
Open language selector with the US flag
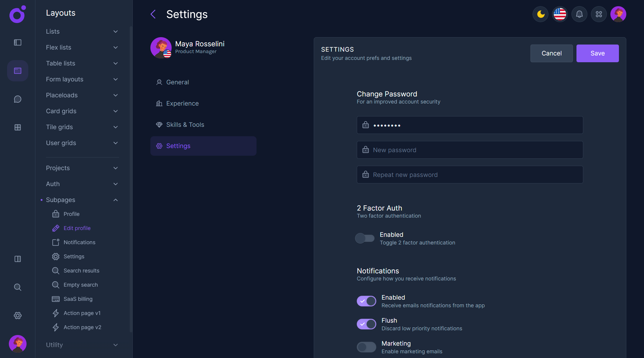(x=560, y=14)
